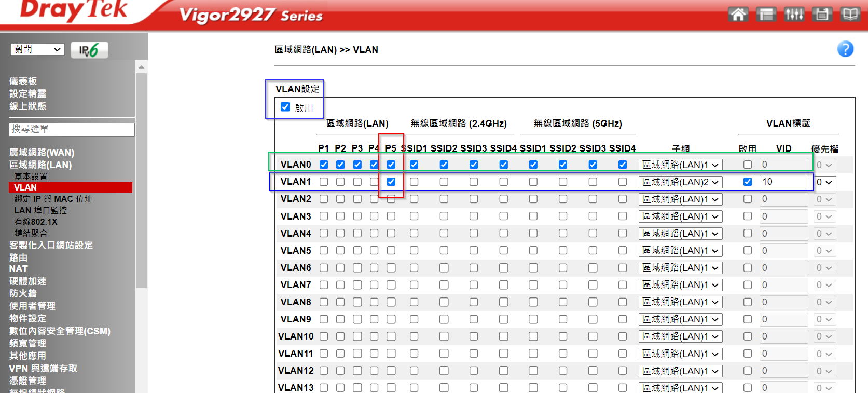868x393 pixels.
Task: Click the sliders settings icon in banner
Action: [794, 14]
